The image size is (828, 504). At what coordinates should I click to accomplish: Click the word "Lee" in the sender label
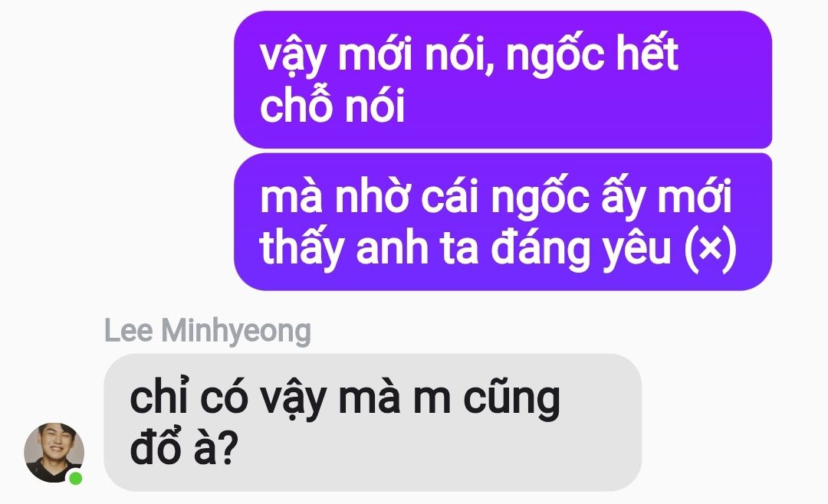(x=128, y=330)
